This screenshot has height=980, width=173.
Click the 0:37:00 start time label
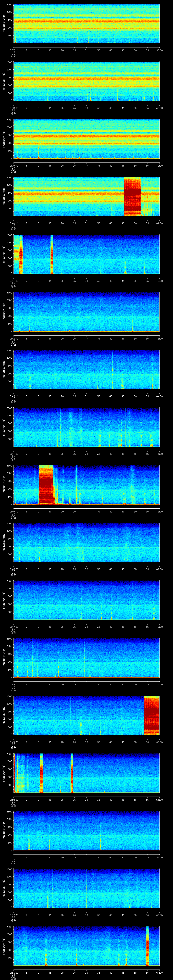(14, 50)
